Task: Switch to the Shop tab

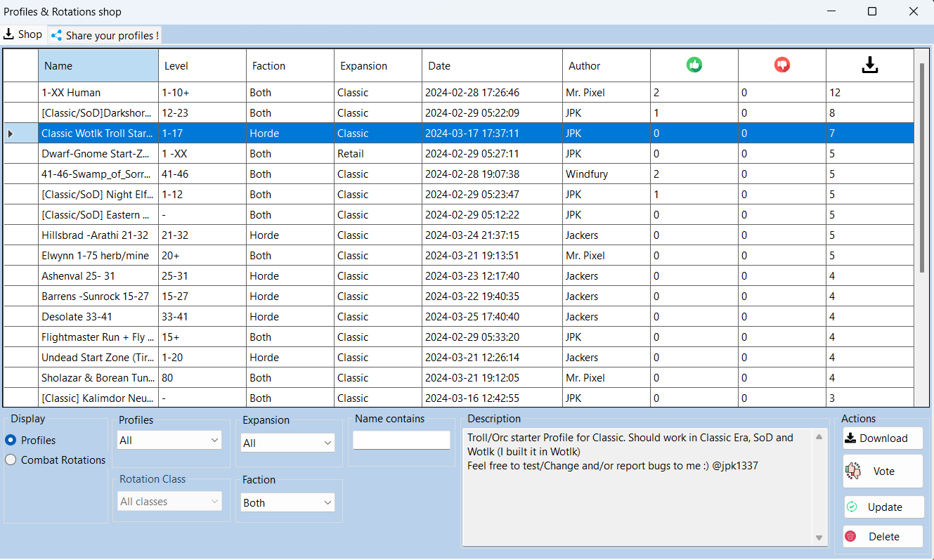Action: tap(23, 34)
